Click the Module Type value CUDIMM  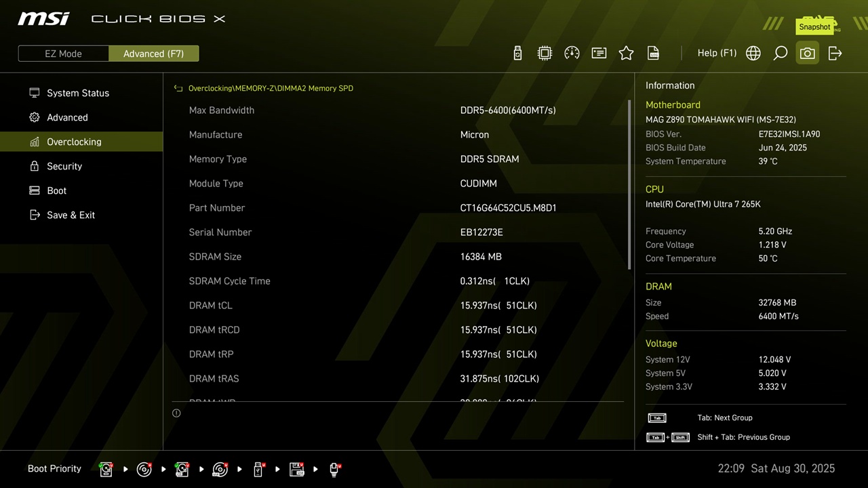click(x=479, y=184)
